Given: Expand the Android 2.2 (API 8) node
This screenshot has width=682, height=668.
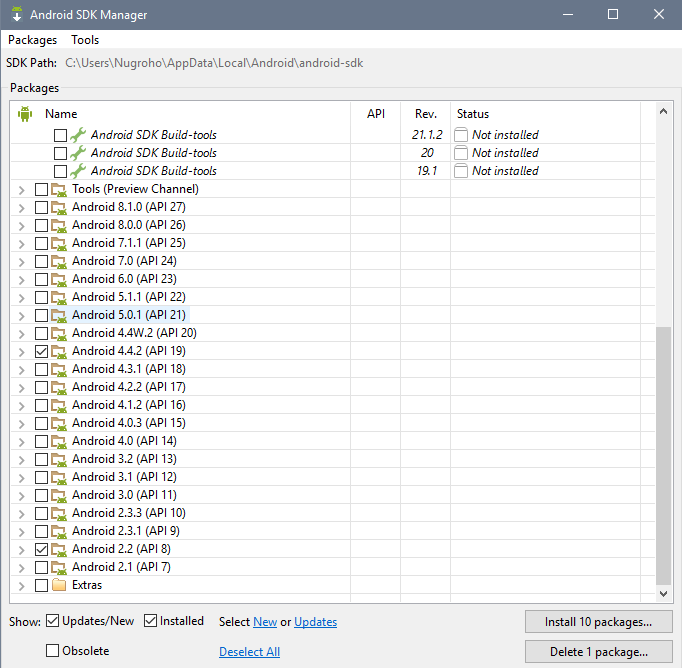Looking at the screenshot, I should pos(21,550).
